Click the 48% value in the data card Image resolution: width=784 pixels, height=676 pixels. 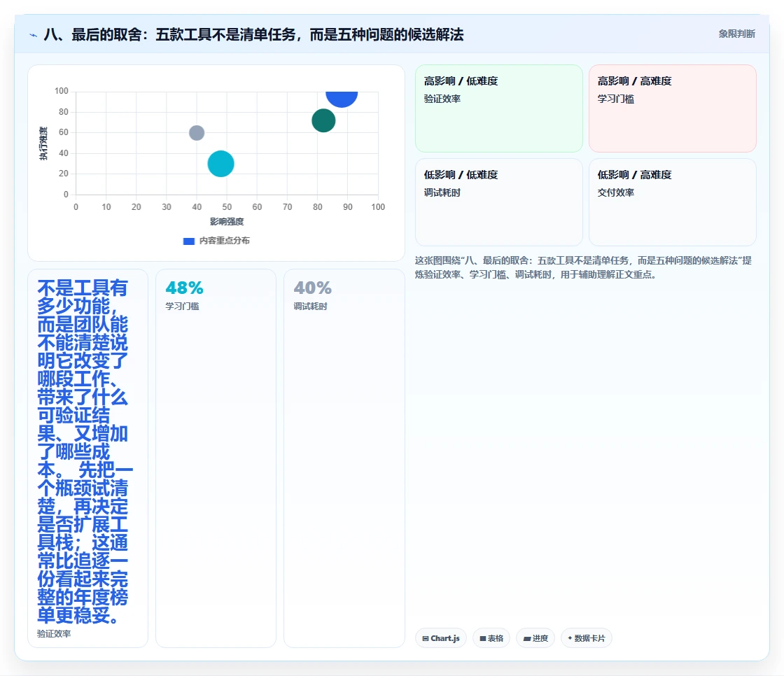pyautogui.click(x=185, y=288)
